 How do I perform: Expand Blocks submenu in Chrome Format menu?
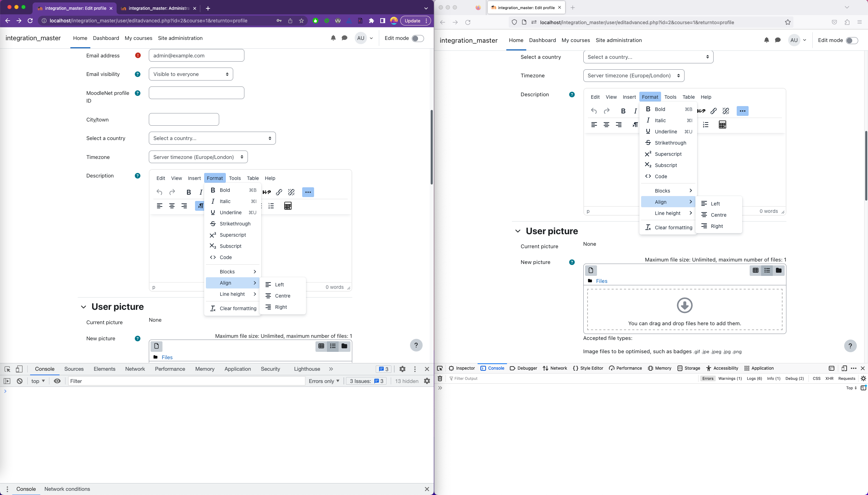[x=232, y=272]
